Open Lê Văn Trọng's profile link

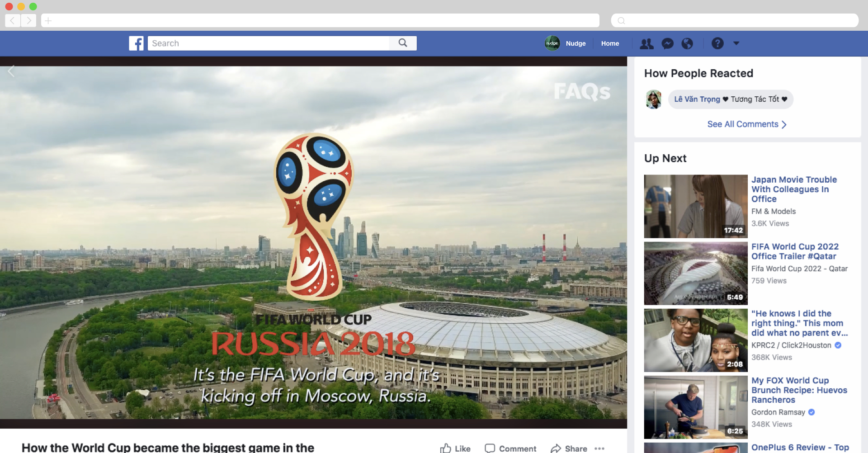697,99
